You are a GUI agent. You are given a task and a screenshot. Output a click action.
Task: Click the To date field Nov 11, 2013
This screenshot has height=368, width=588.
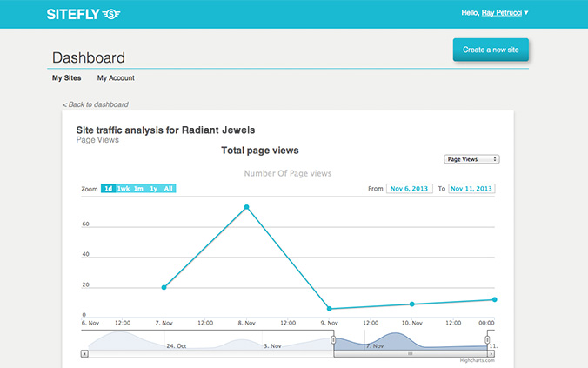[471, 188]
